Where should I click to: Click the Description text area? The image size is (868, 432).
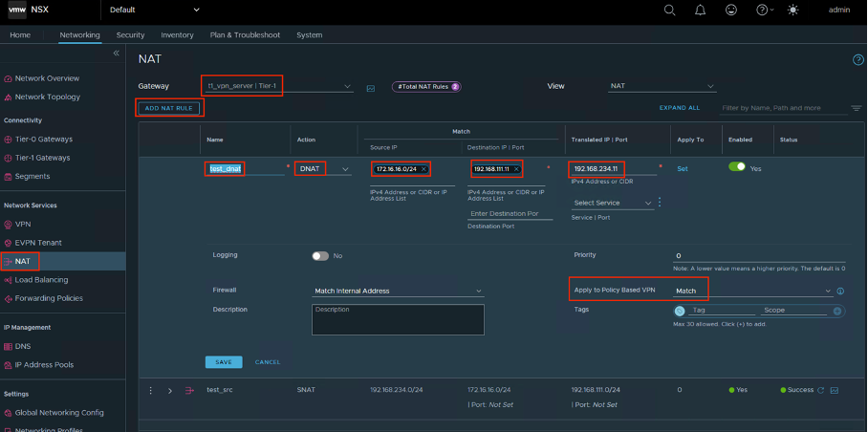pyautogui.click(x=398, y=319)
